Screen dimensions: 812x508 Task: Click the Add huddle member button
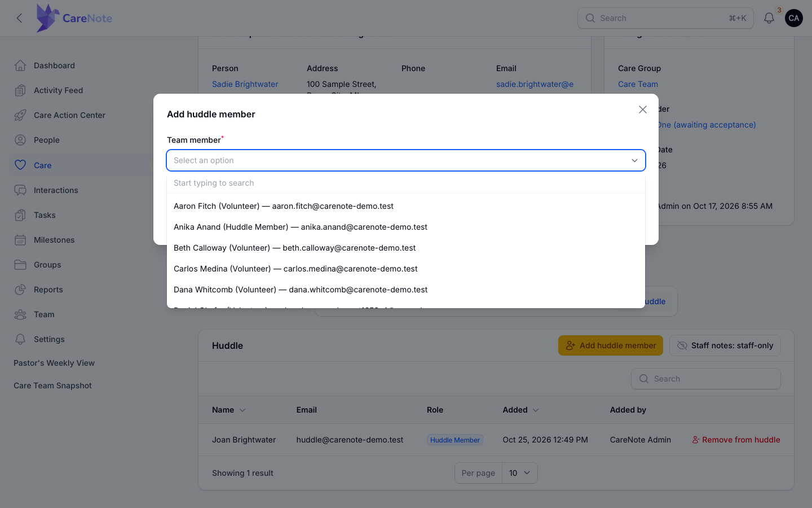pos(611,345)
